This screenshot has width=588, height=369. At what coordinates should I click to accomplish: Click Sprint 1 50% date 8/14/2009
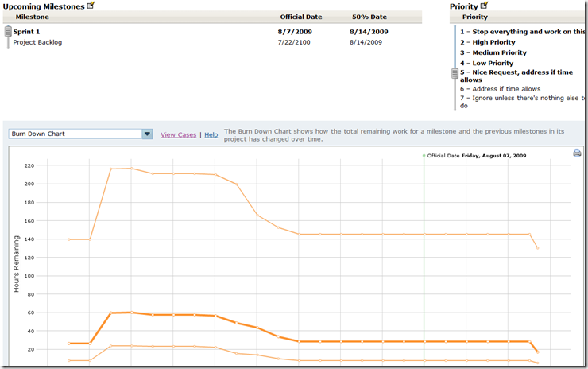pos(369,32)
